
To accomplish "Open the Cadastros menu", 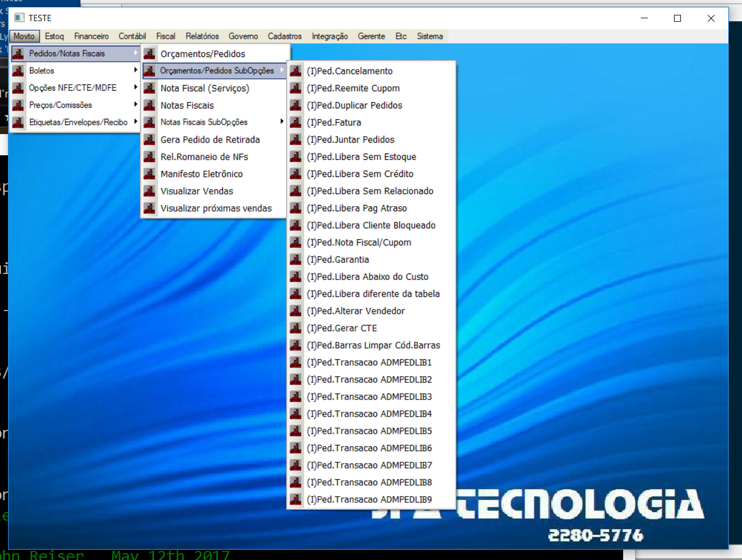I will (284, 36).
